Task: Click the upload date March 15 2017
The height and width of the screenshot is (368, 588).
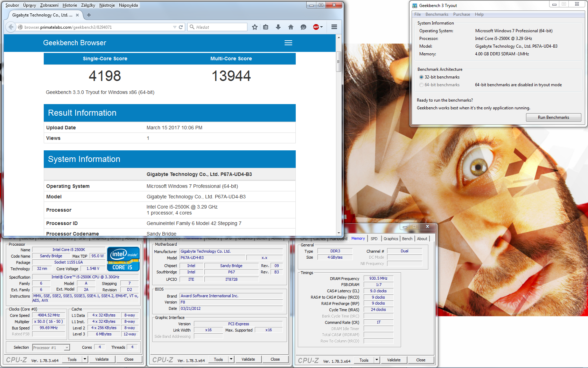Action: [174, 128]
